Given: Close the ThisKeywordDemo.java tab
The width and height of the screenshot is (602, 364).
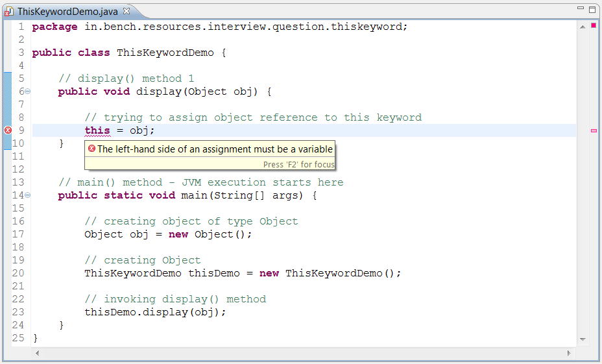Looking at the screenshot, I should [126, 11].
